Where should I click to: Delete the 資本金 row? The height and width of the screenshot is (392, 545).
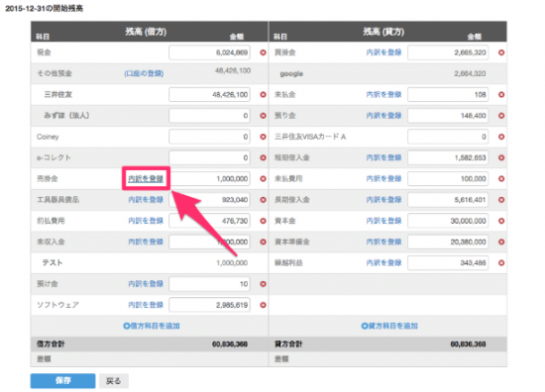coord(501,221)
